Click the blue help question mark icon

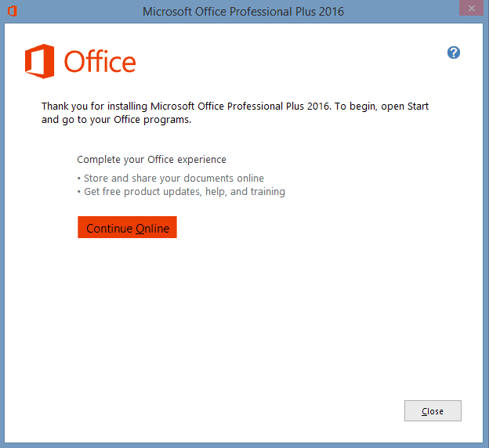(x=454, y=52)
